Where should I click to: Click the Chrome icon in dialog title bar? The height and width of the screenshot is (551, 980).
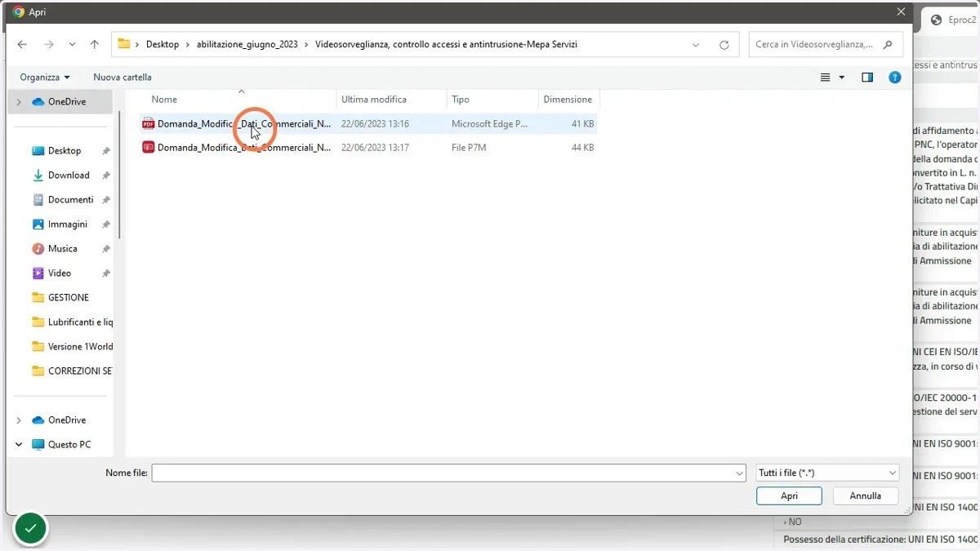(x=19, y=12)
